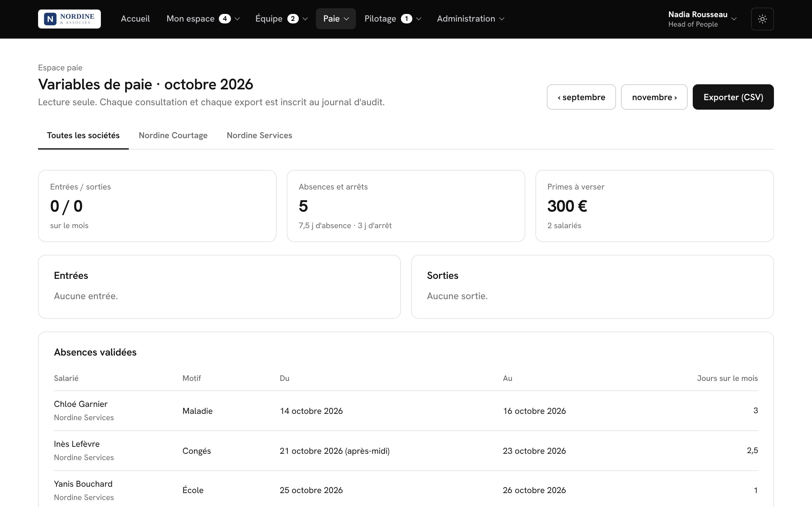Click the Primes à verser summary card
The height and width of the screenshot is (507, 812).
tap(654, 206)
